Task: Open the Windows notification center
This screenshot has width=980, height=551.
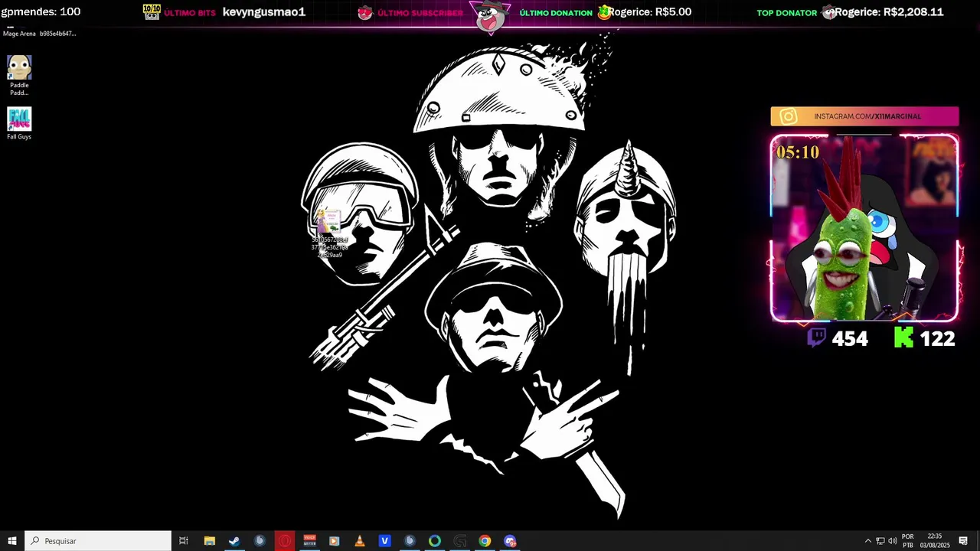Action: [x=963, y=541]
